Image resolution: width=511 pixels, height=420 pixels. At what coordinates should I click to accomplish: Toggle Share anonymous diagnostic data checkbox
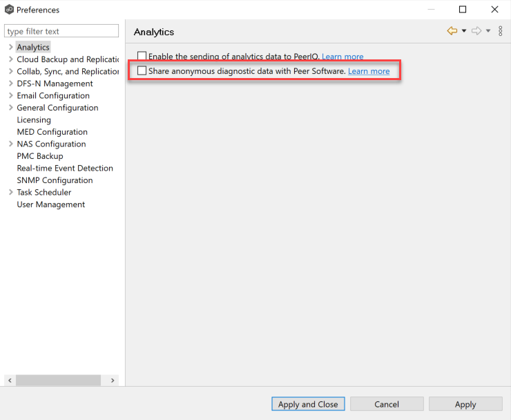coord(142,71)
